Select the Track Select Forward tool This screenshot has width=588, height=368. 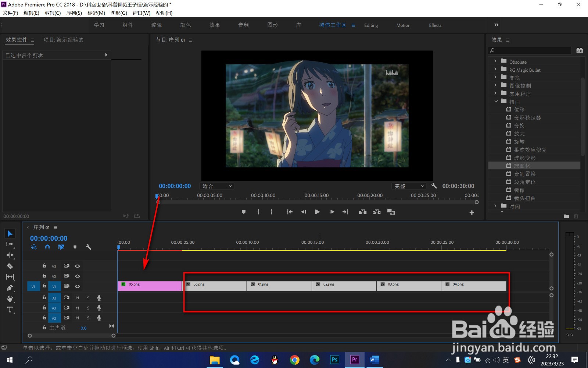pos(10,244)
